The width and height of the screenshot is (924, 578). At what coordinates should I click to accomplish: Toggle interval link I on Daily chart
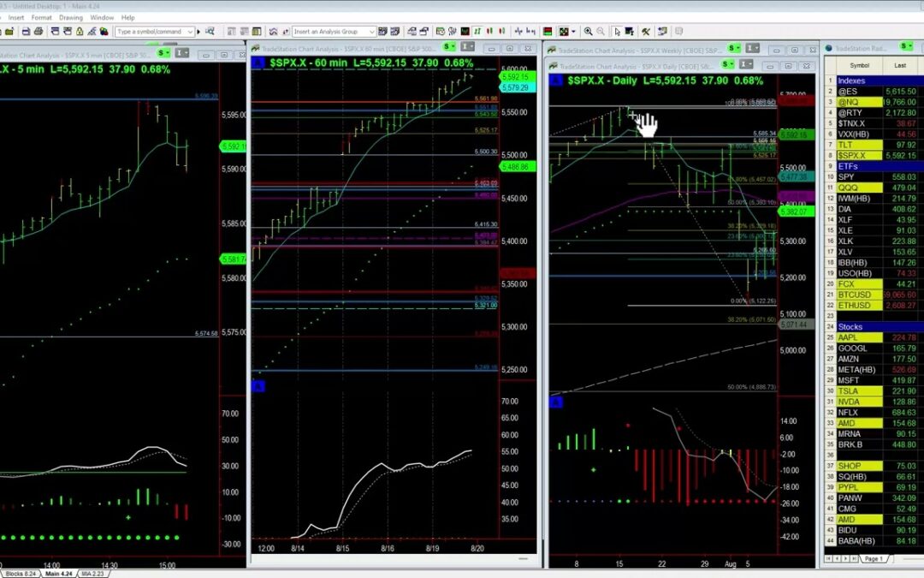click(746, 63)
